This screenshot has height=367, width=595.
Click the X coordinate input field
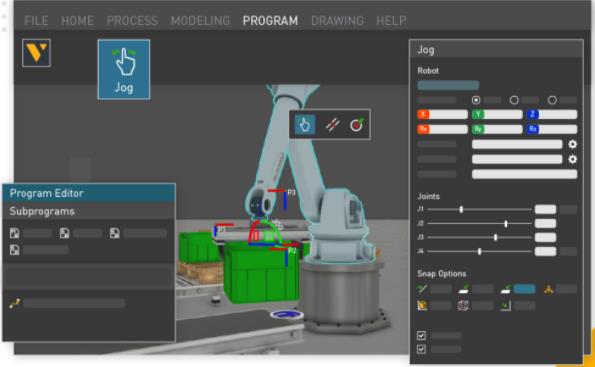click(x=442, y=114)
